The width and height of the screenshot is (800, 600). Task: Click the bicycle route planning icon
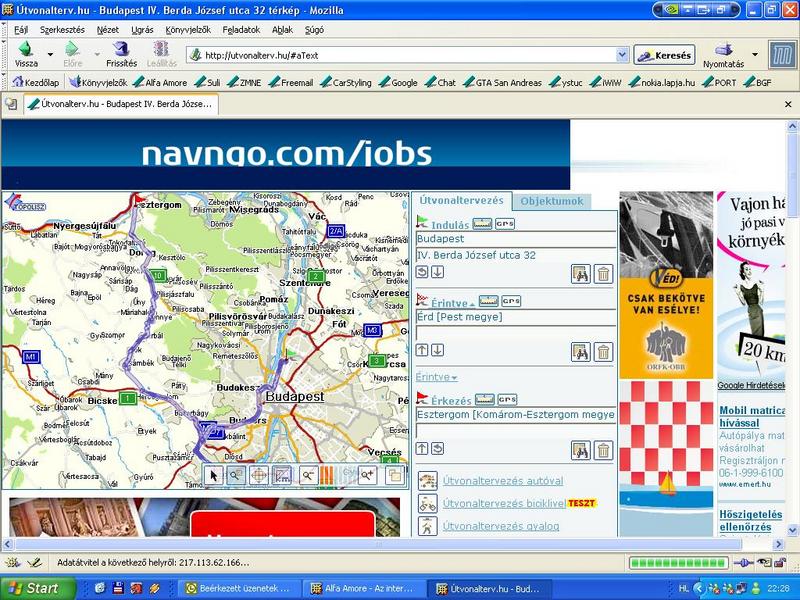(428, 503)
